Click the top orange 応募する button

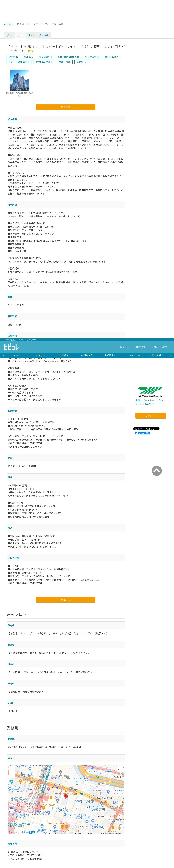66,107
